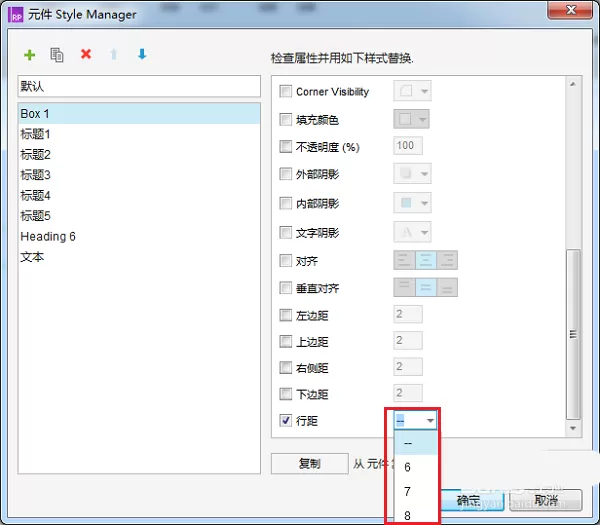600x525 pixels.
Task: Move style down with blue arrow
Action: coord(142,54)
